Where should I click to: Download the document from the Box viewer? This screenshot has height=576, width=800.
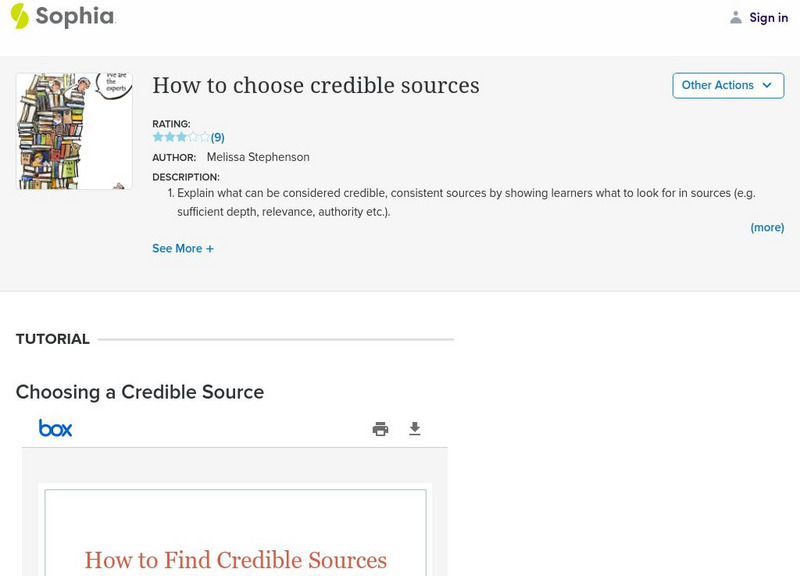[415, 429]
